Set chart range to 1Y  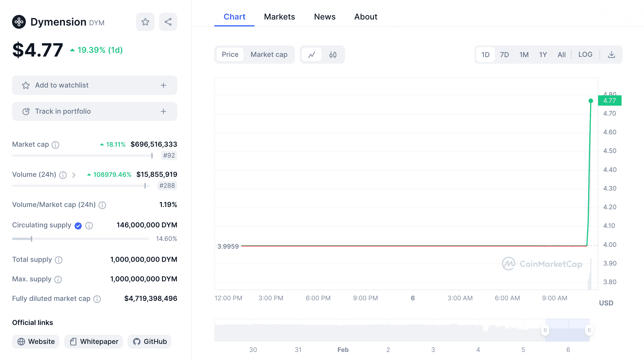click(x=543, y=55)
